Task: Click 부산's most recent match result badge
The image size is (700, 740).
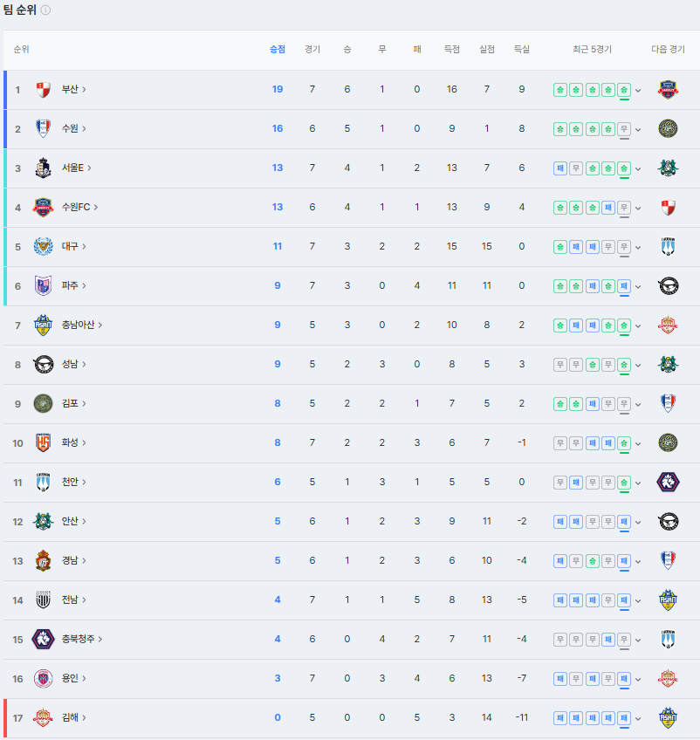Action: pos(623,89)
